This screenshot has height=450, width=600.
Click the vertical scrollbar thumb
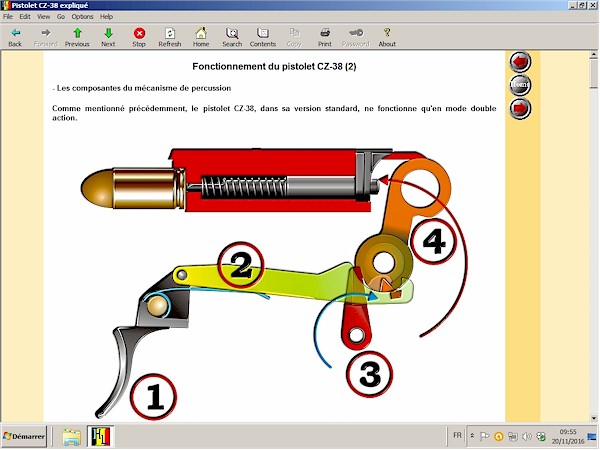pyautogui.click(x=593, y=73)
